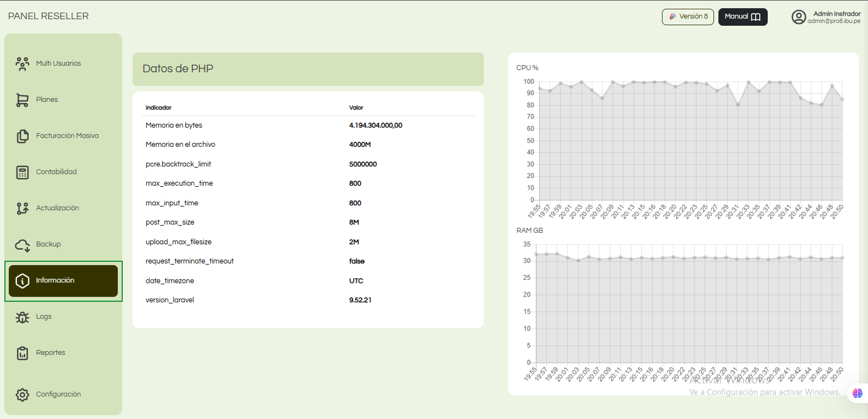The height and width of the screenshot is (419, 868).
Task: Select the Facturación Masiva documents icon
Action: point(22,136)
